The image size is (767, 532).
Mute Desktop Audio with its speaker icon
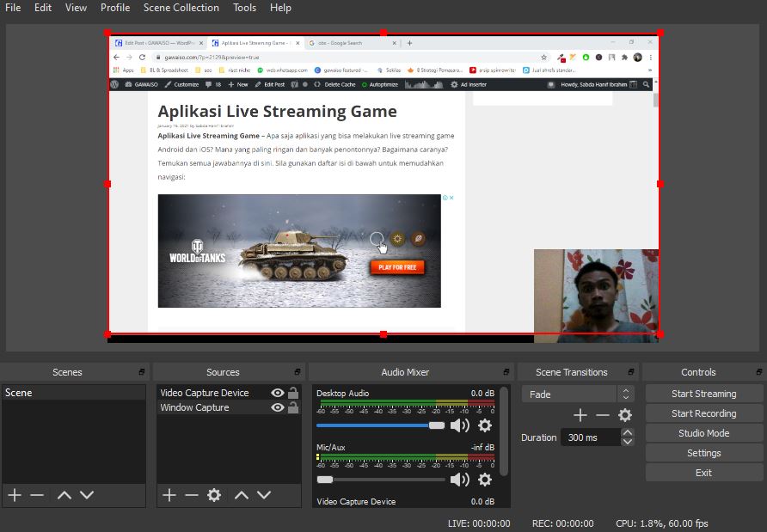(460, 425)
